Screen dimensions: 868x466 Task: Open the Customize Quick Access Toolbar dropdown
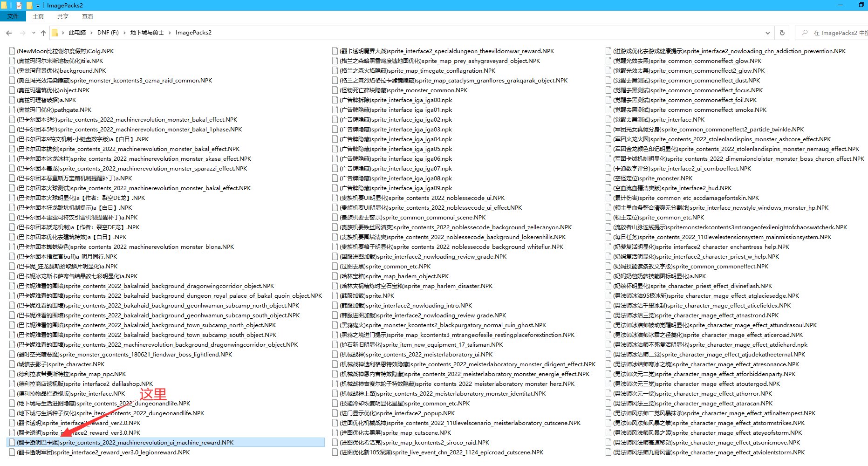click(38, 6)
